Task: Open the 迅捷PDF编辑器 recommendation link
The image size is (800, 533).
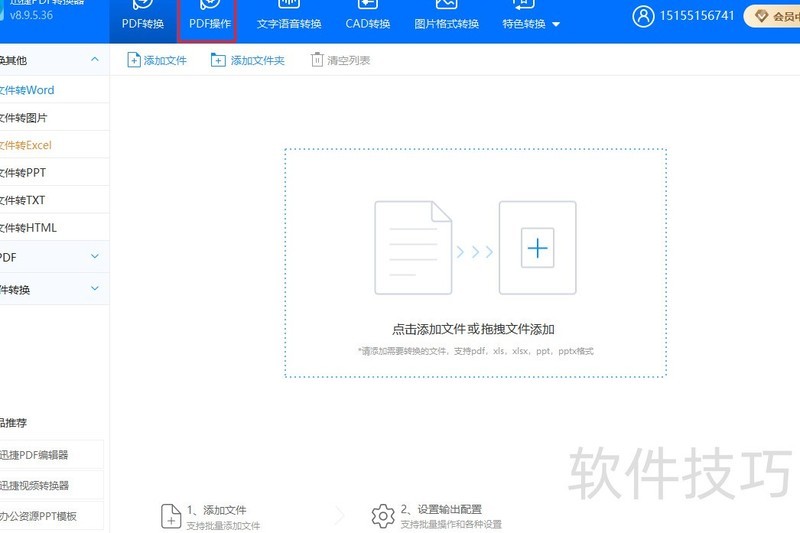Action: (x=51, y=454)
